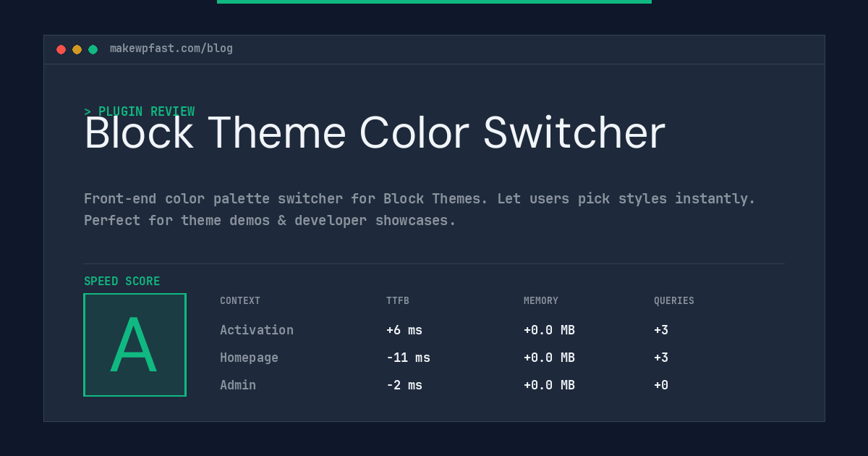Click the red window dot
Viewport: 868px width, 456px height.
tap(61, 50)
